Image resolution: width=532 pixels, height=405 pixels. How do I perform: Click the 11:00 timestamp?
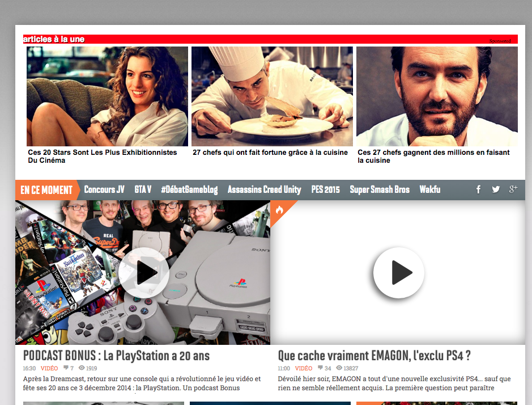pos(284,368)
